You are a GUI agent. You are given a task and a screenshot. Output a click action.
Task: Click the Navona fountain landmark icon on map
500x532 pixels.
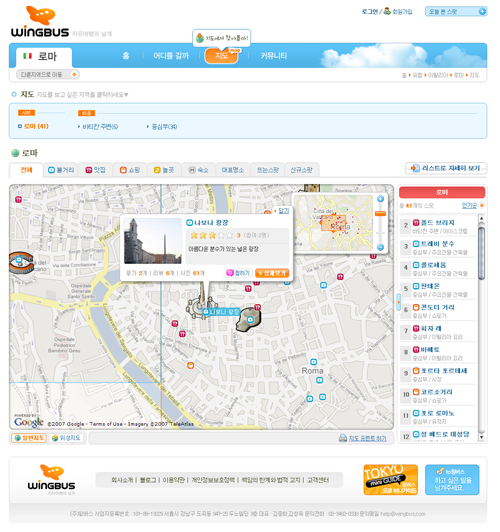201,301
